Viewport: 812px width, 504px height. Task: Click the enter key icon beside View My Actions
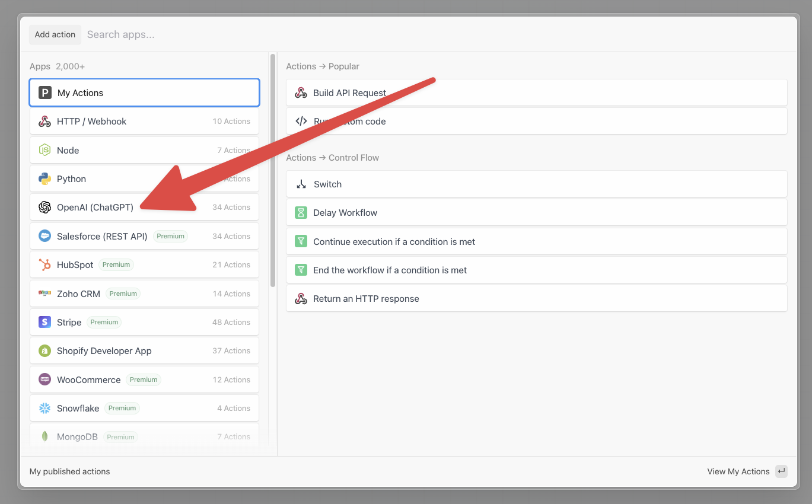pyautogui.click(x=781, y=471)
